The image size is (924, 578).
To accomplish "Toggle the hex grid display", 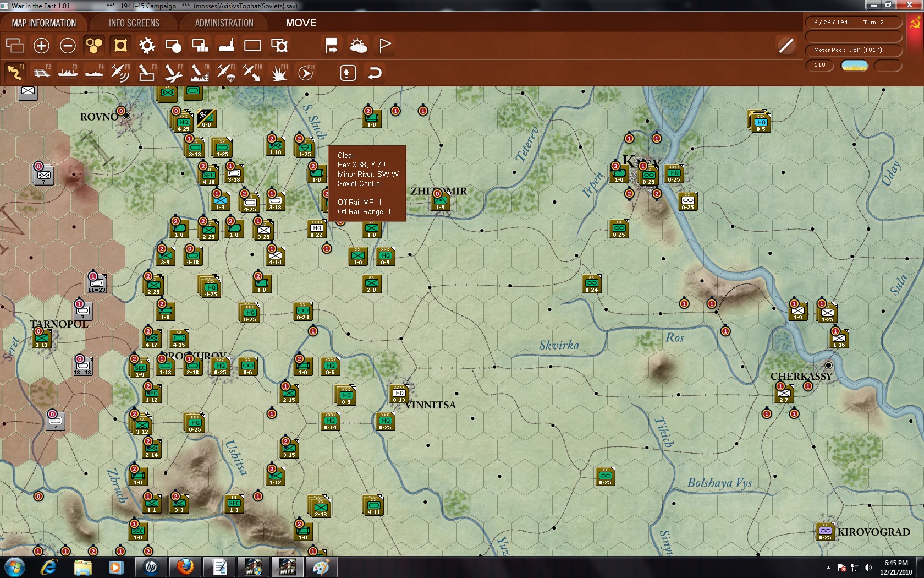I will pos(94,46).
